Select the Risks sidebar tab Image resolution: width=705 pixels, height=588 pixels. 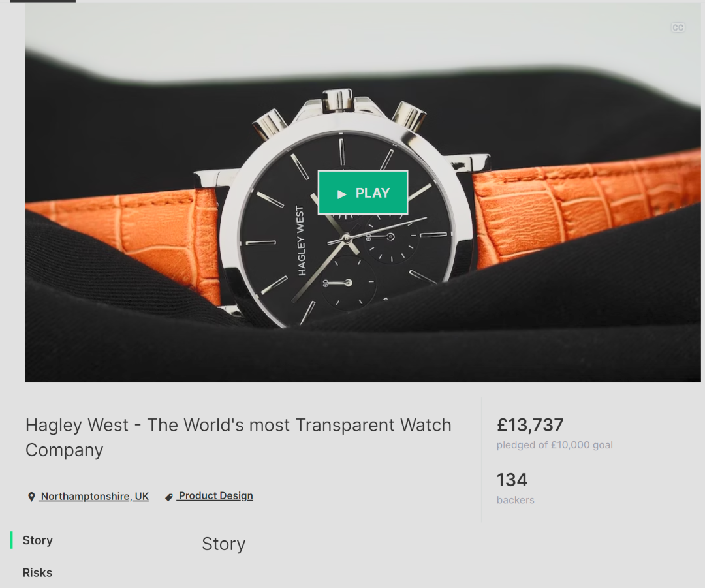(37, 573)
